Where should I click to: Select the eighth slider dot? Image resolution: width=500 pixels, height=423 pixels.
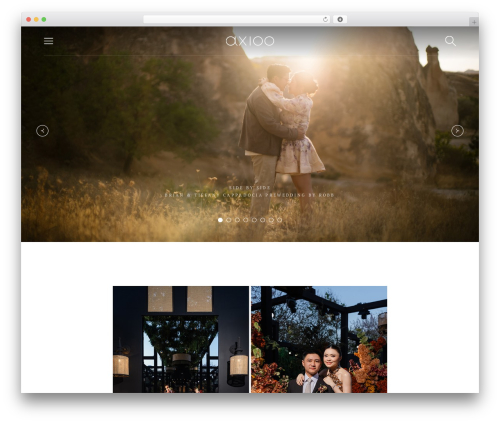point(280,220)
